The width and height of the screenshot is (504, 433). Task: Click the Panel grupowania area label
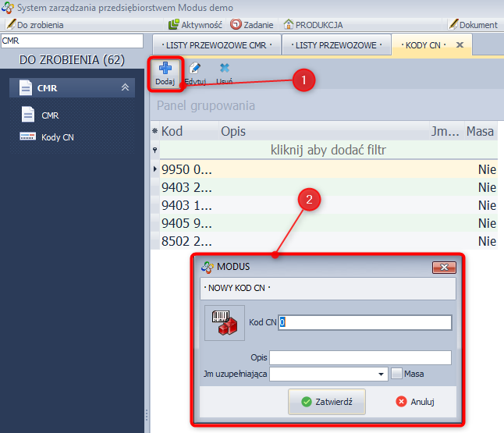click(206, 106)
